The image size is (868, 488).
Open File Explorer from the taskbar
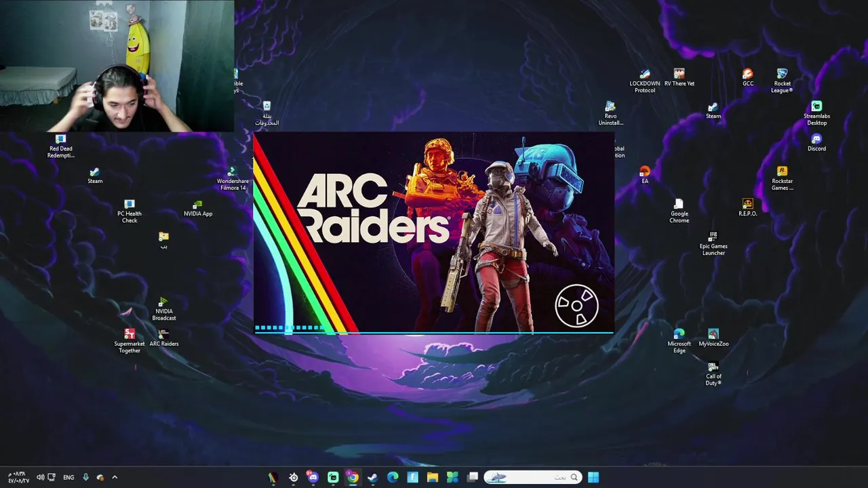pyautogui.click(x=433, y=477)
